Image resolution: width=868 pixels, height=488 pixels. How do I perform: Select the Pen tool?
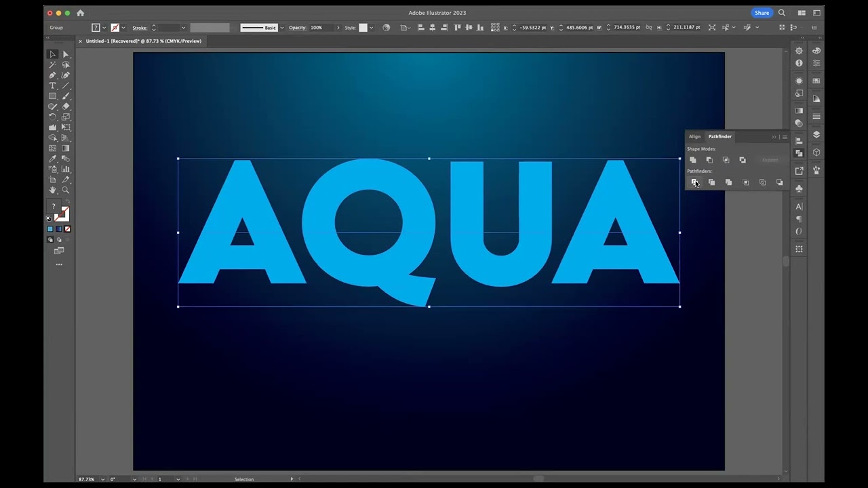tap(52, 75)
